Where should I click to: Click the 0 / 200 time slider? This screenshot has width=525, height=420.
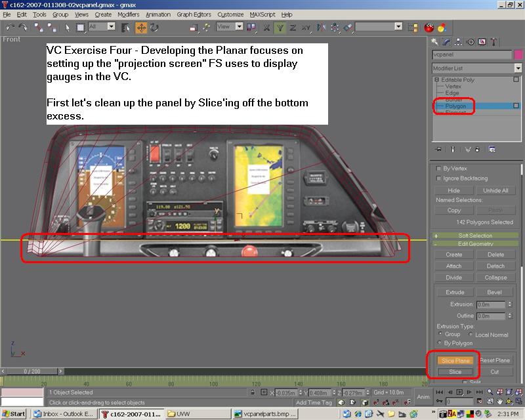point(31,371)
